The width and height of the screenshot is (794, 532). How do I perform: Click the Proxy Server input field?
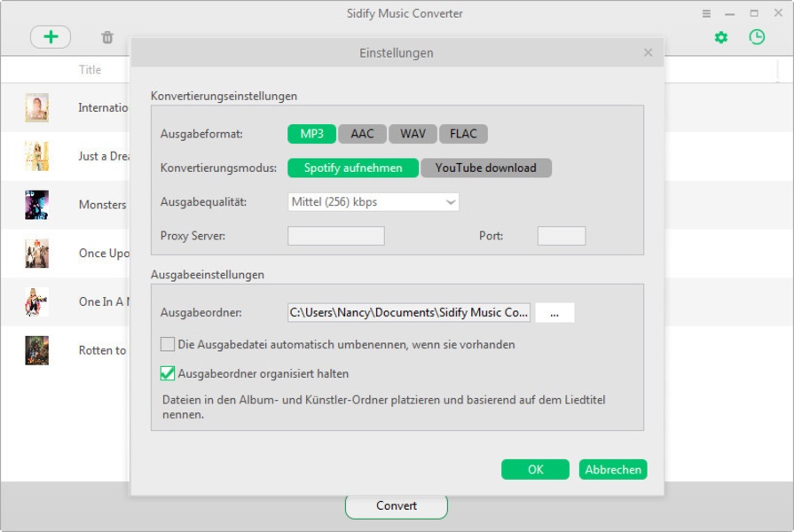pos(336,236)
